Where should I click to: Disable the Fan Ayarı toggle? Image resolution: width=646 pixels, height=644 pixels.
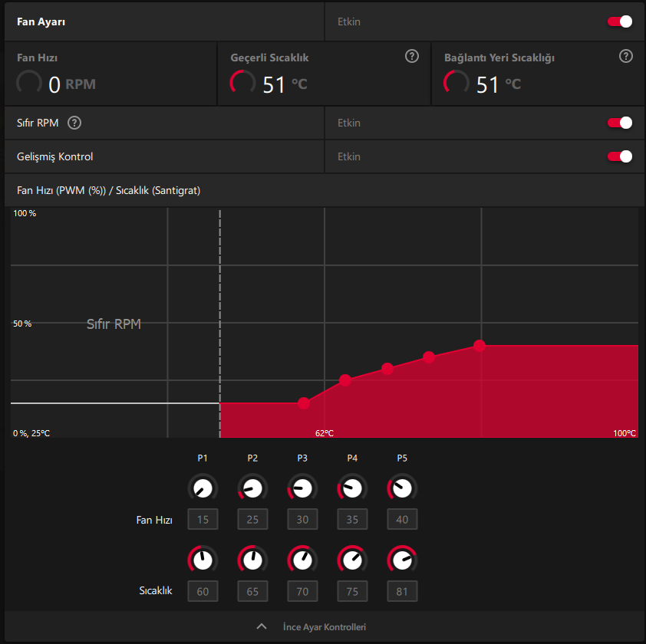coord(620,21)
